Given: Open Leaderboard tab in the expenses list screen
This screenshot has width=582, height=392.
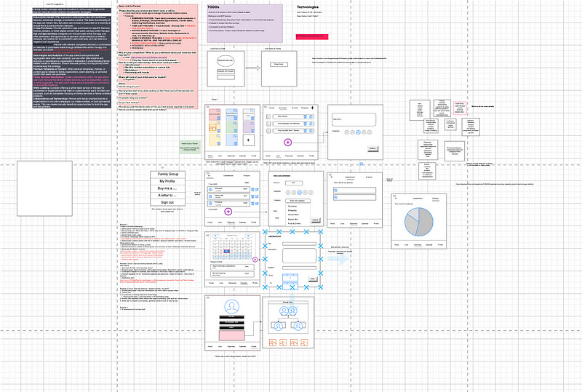Looking at the screenshot, I should 228,175.
